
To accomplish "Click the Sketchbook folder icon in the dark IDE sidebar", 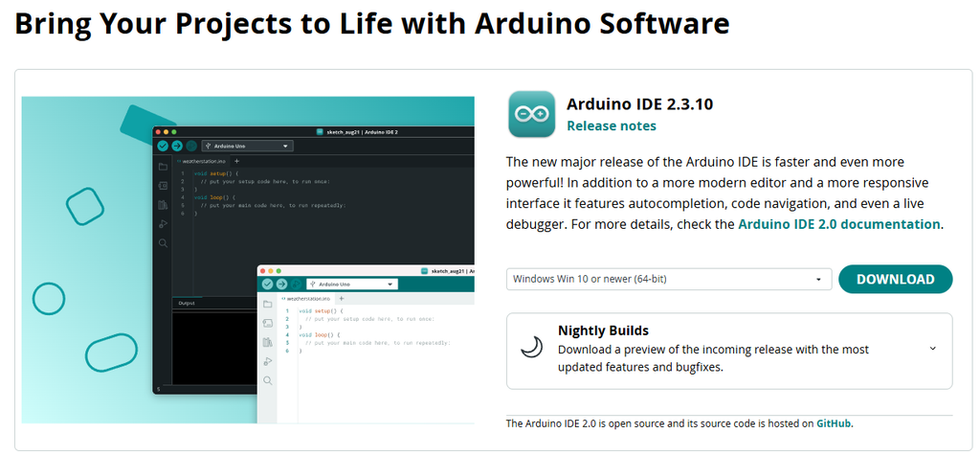I will coord(163,167).
